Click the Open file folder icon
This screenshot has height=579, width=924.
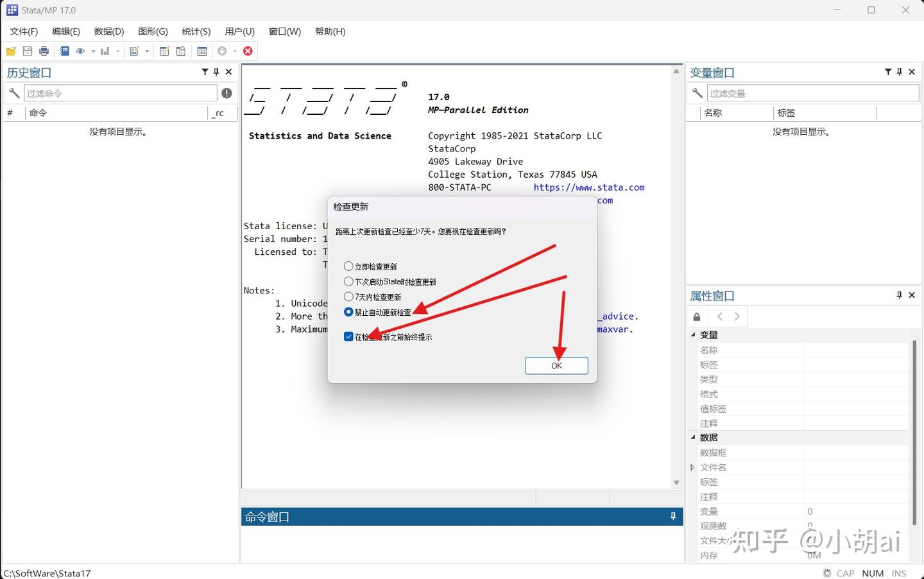point(11,51)
